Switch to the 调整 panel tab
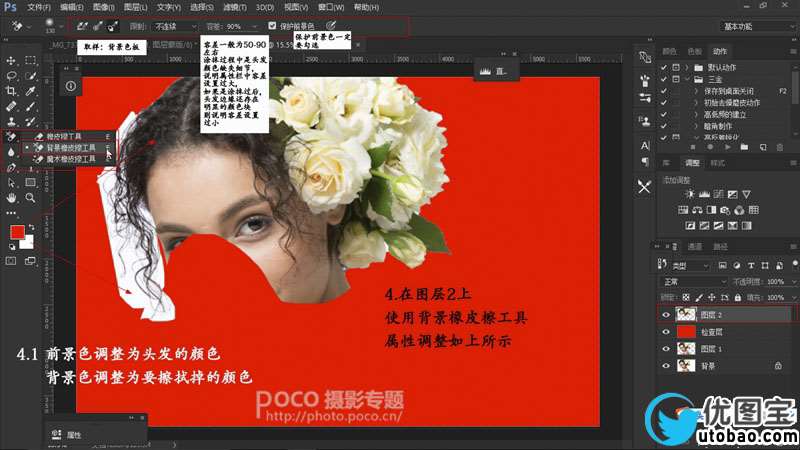This screenshot has width=800, height=450. [692, 163]
